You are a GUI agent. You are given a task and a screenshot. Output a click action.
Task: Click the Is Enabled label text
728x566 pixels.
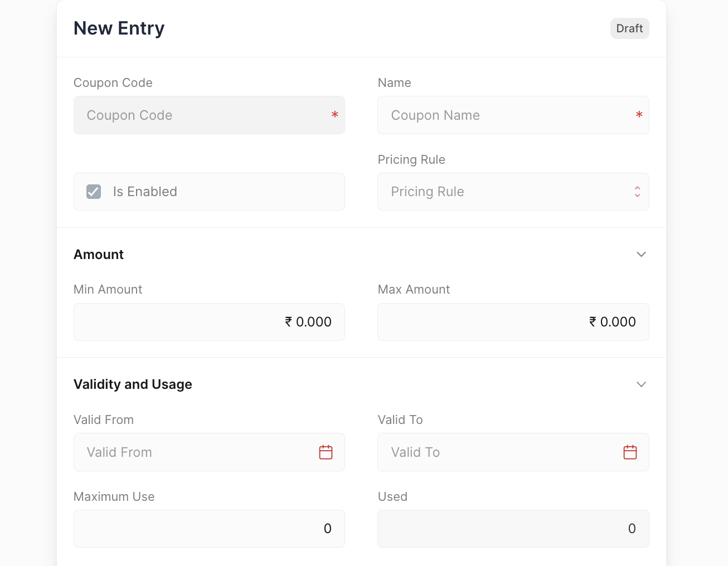coord(145,192)
